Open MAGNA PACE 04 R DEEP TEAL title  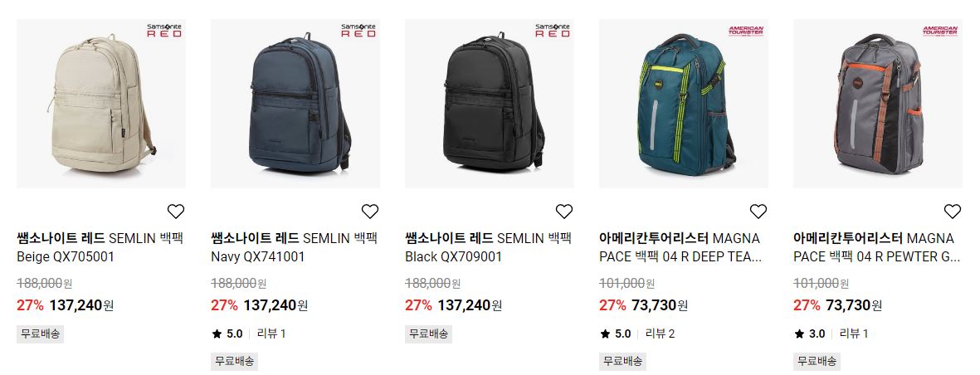coord(681,247)
